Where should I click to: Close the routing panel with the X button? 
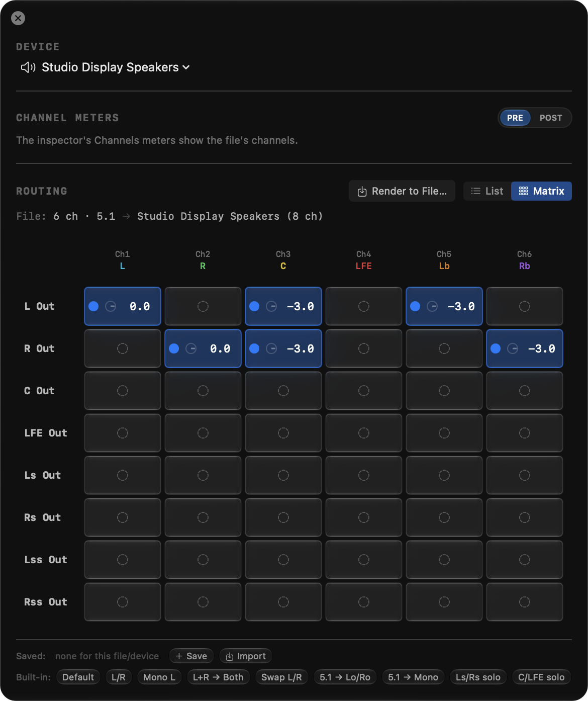(x=18, y=18)
